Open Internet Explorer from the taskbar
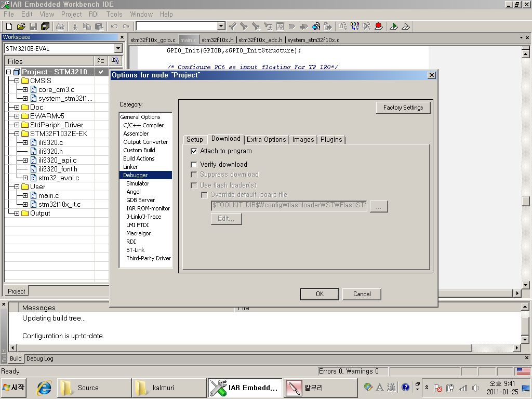Image resolution: width=532 pixels, height=399 pixels. click(x=44, y=388)
